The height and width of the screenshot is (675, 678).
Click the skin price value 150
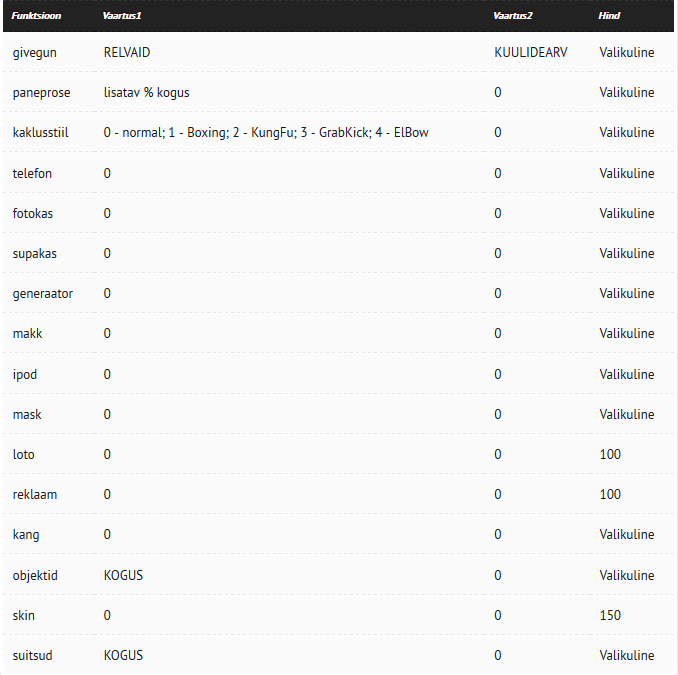coord(610,615)
